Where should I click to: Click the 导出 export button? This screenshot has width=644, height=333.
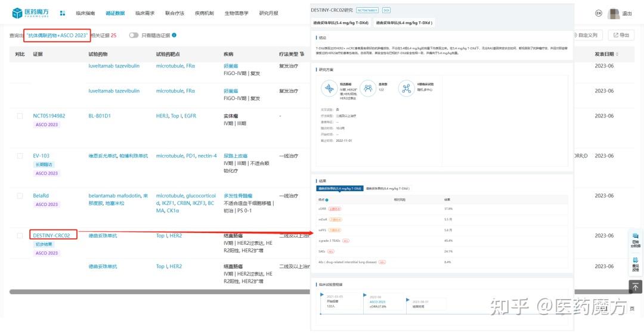pyautogui.click(x=621, y=35)
